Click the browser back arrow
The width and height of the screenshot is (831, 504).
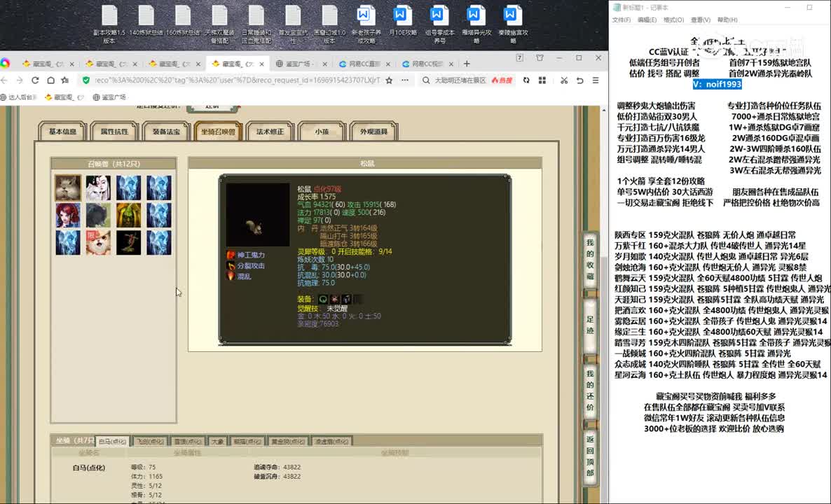click(4, 80)
